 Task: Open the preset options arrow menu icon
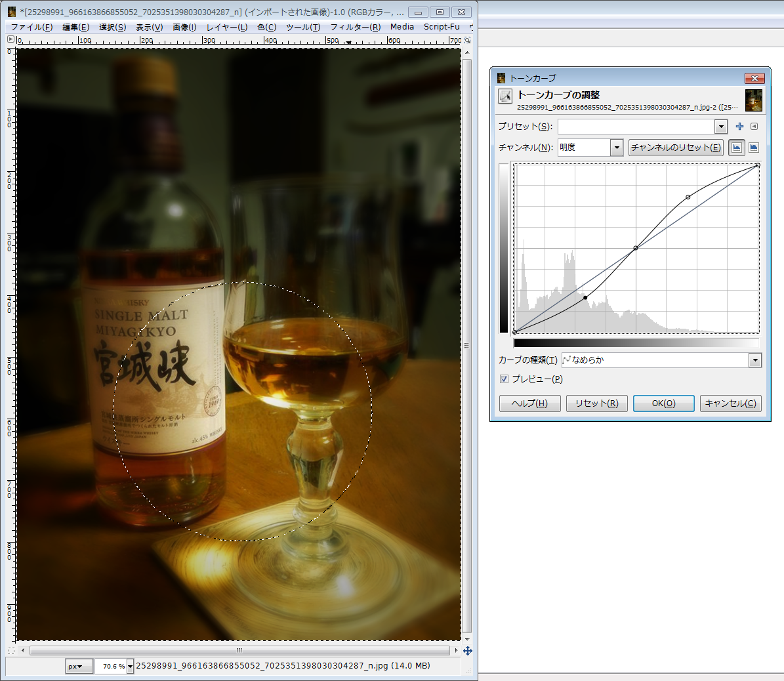[x=754, y=127]
